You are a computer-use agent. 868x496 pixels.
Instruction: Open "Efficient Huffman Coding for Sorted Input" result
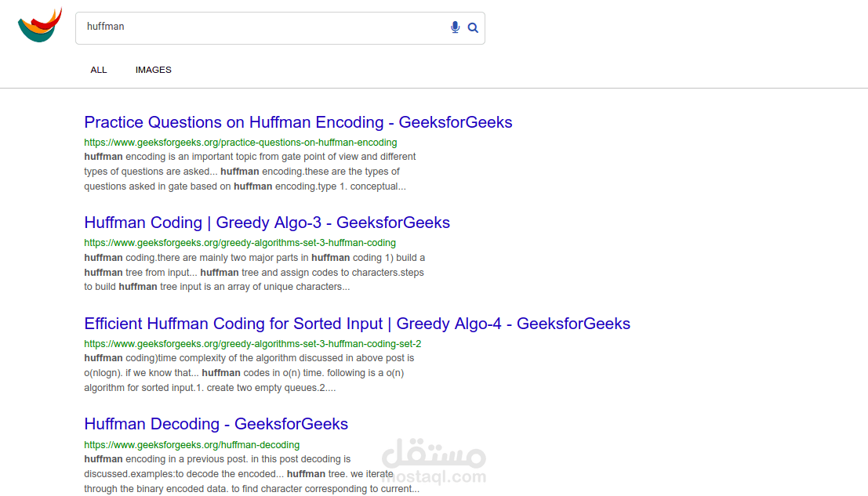point(357,324)
